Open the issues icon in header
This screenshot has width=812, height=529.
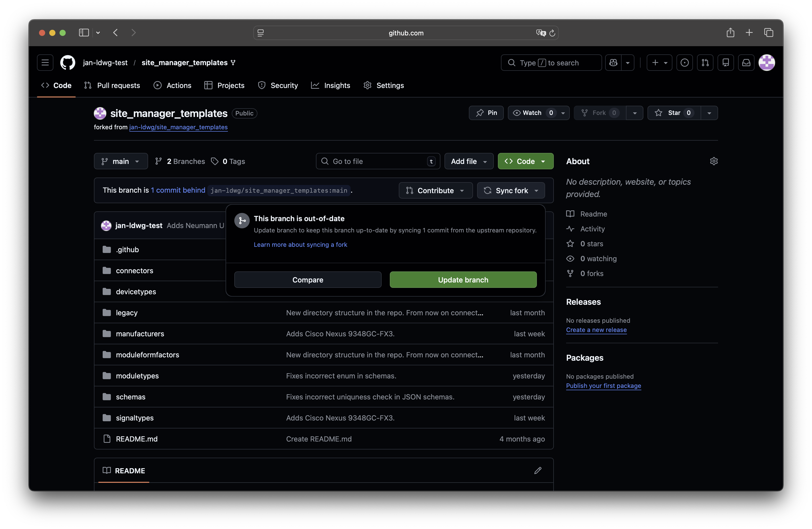click(684, 62)
